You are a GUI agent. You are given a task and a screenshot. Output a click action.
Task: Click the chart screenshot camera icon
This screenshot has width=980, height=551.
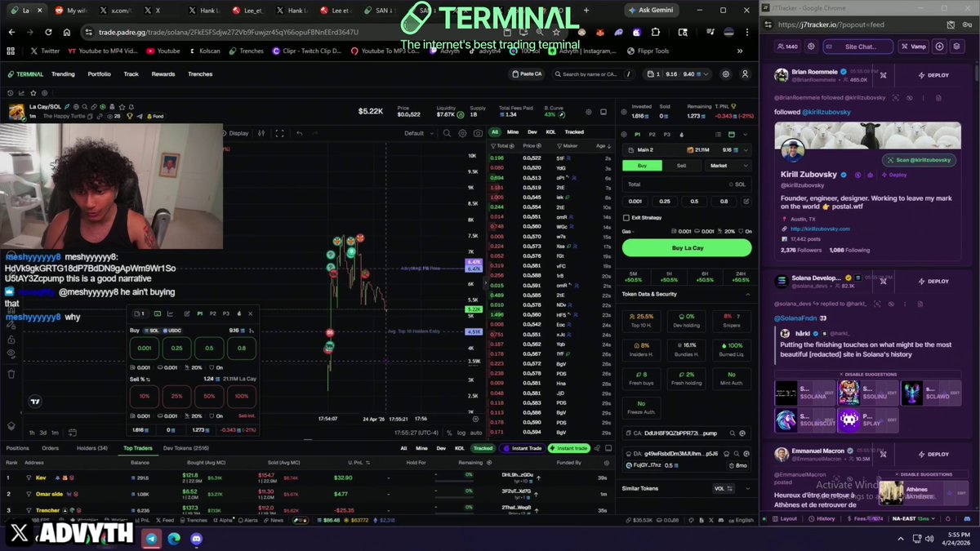click(479, 133)
